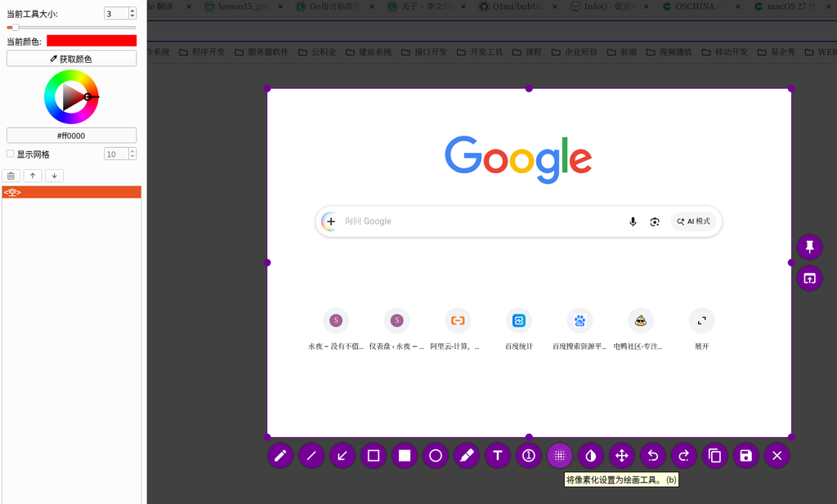Open the 企业短信 bookmarks folder
837x504 pixels.
point(575,51)
